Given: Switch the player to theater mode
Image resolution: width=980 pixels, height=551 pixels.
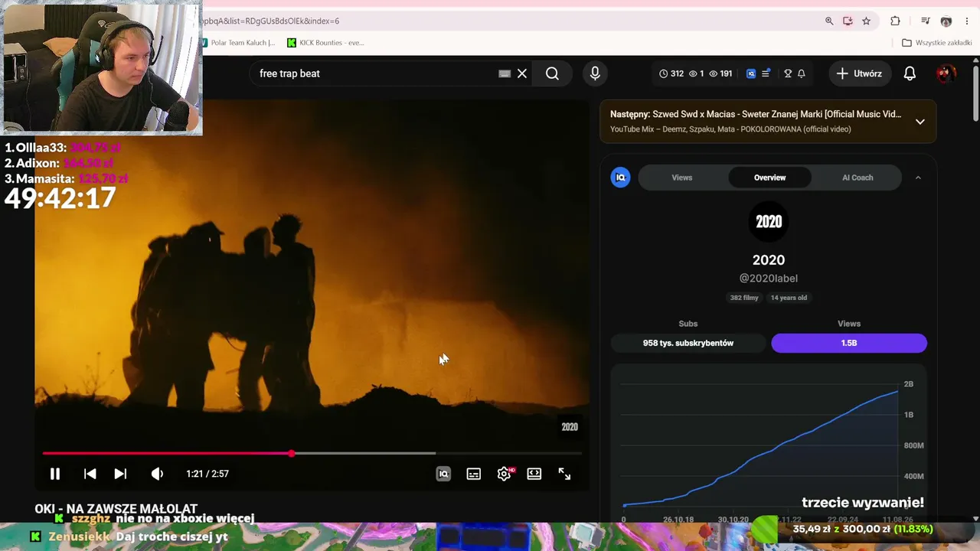Looking at the screenshot, I should 534,474.
